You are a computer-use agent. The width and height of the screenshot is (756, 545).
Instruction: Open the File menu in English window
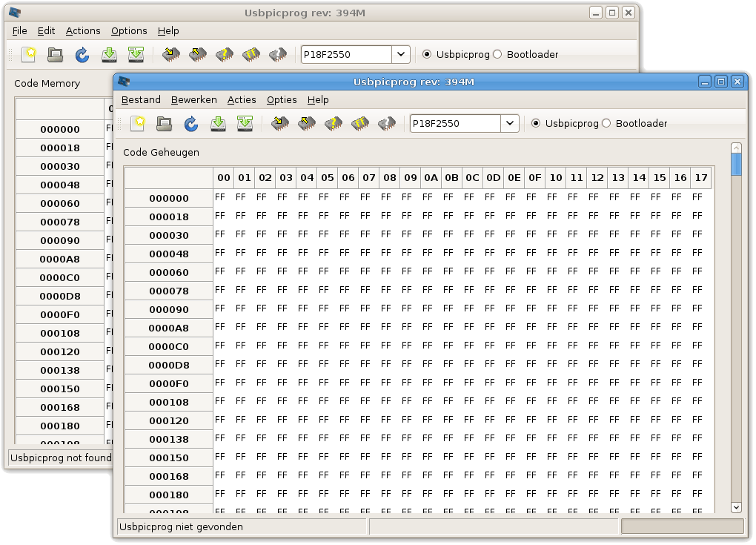coord(19,31)
